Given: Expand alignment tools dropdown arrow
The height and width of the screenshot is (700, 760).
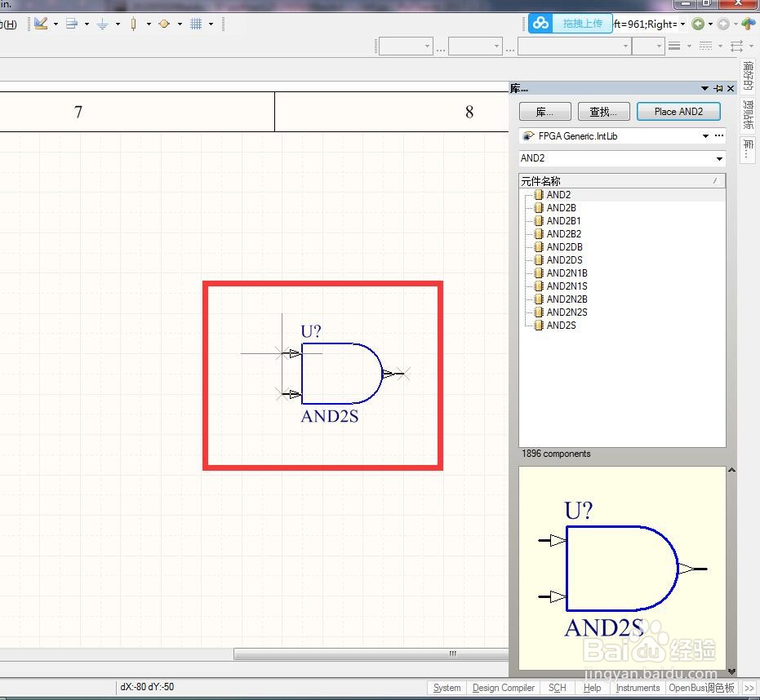Looking at the screenshot, I should click(x=87, y=24).
